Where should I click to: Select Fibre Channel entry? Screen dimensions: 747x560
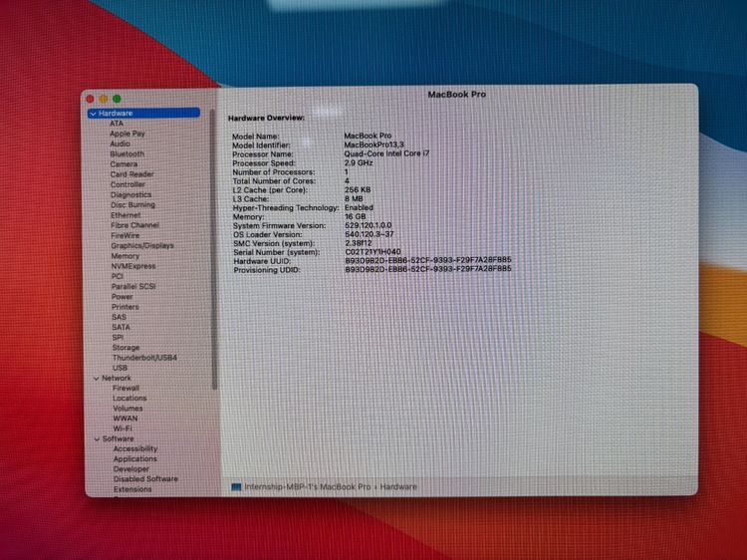134,225
